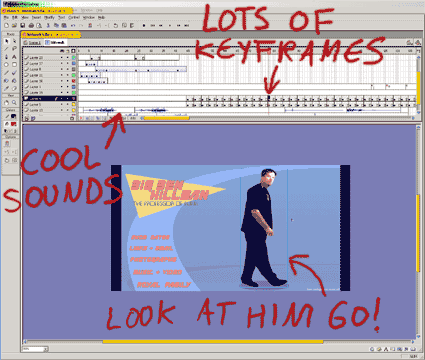This screenshot has height=360, width=425.
Task: Activate the Eraser tool
Action: tap(14, 88)
